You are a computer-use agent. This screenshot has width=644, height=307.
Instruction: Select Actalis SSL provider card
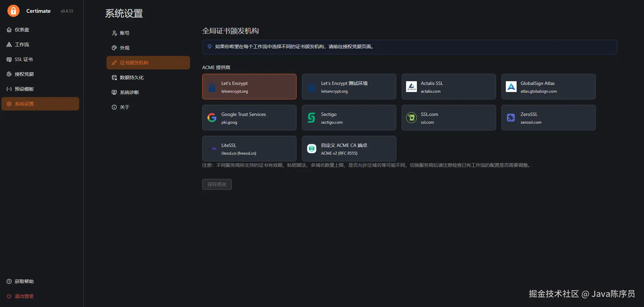[x=449, y=87]
